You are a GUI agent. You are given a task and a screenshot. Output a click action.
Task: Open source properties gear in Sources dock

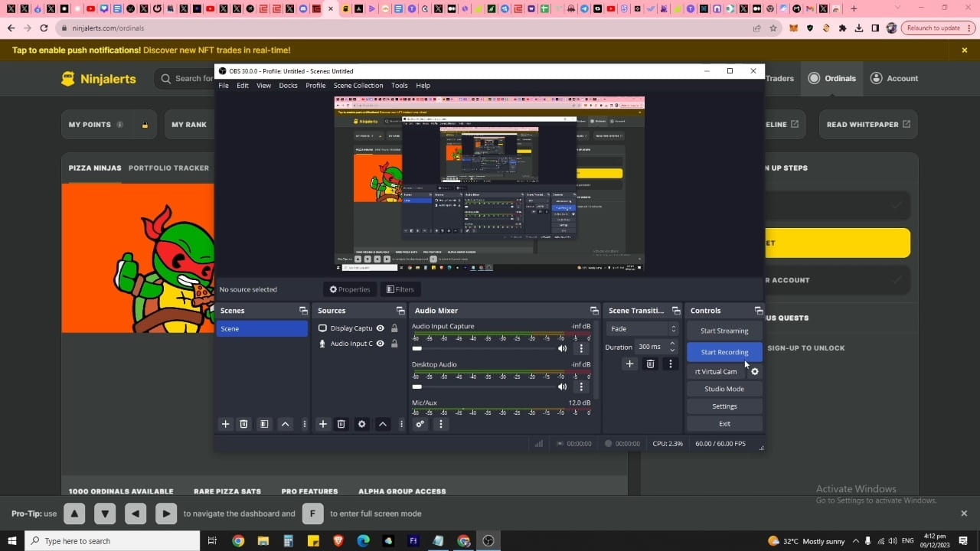click(x=362, y=424)
